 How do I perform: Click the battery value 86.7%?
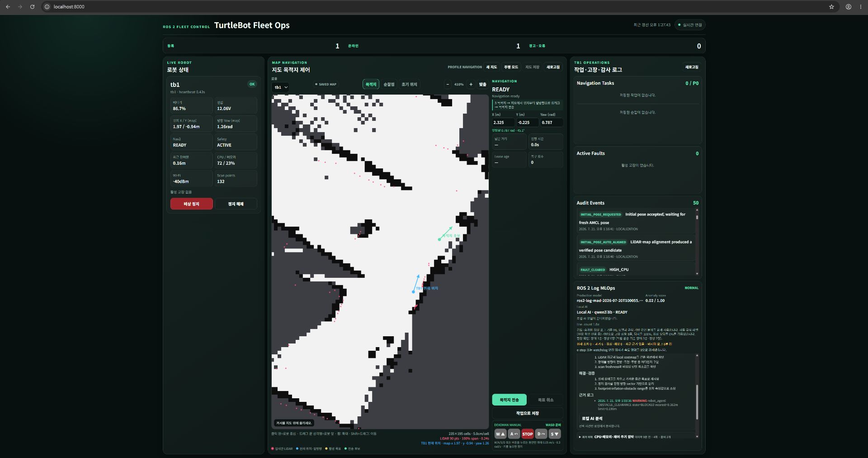179,109
